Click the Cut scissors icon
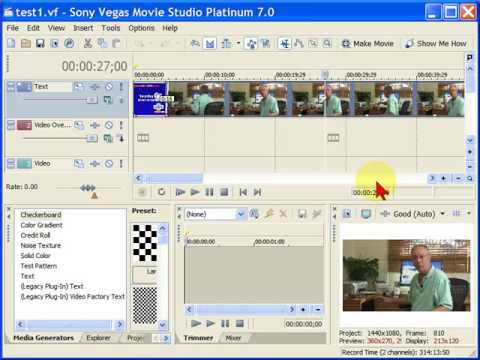Image resolution: width=480 pixels, height=360 pixels. [x=88, y=43]
